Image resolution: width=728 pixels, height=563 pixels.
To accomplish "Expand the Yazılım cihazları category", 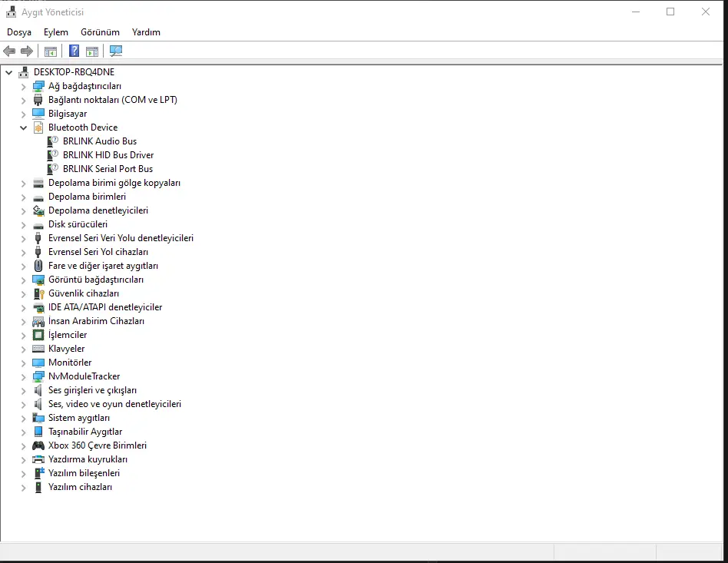I will point(23,488).
